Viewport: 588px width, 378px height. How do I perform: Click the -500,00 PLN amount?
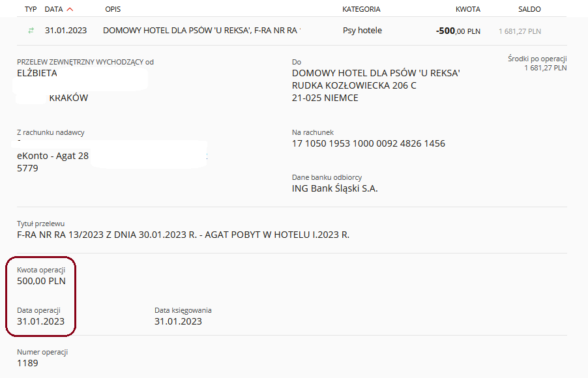click(458, 31)
